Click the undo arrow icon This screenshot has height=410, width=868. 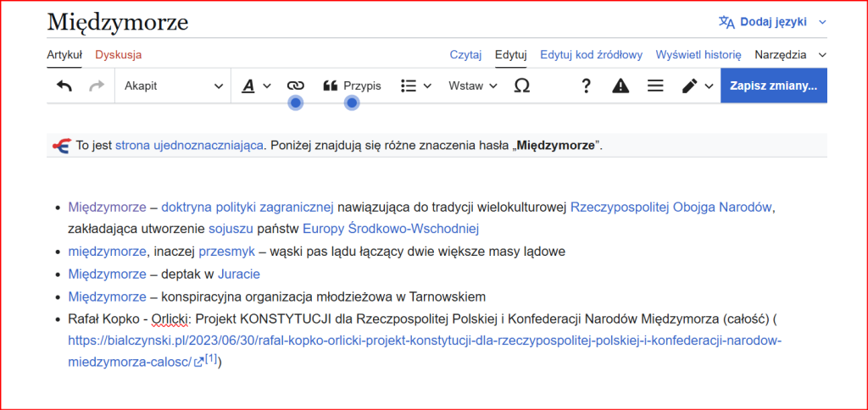64,86
